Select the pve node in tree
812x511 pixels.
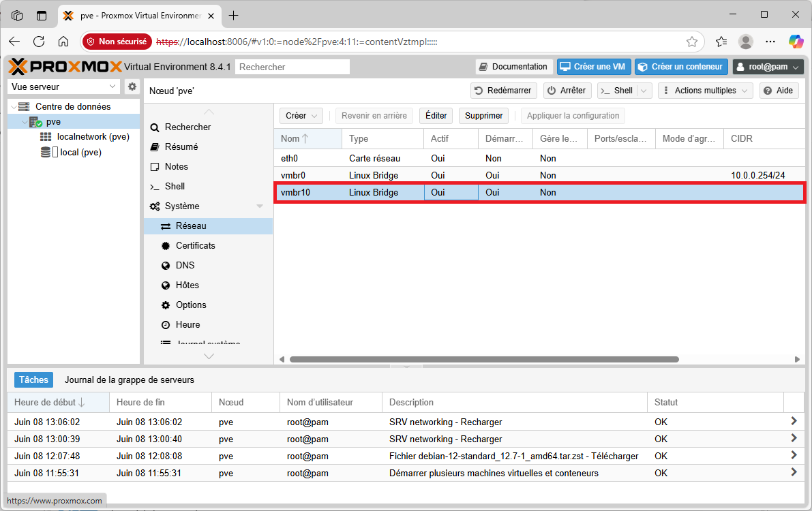(x=53, y=122)
